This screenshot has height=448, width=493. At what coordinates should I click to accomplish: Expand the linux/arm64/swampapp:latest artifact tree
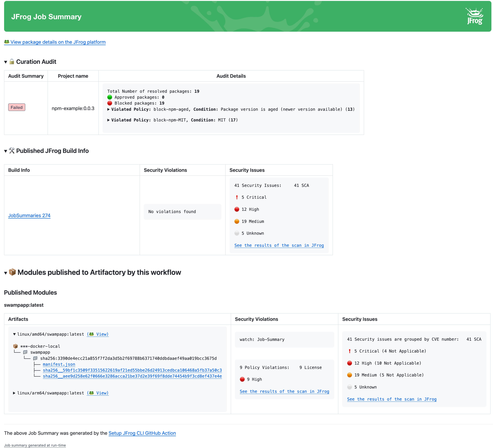click(x=14, y=393)
